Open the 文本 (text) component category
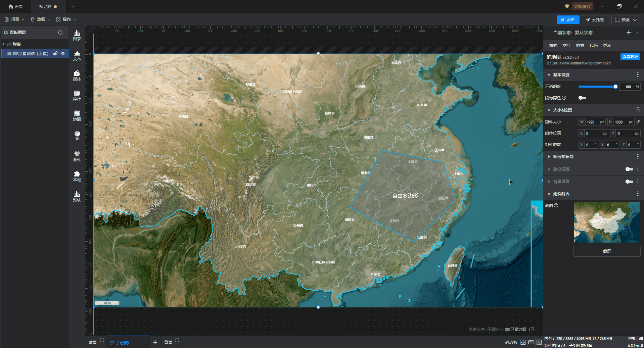Image resolution: width=644 pixels, height=348 pixels. (x=77, y=55)
